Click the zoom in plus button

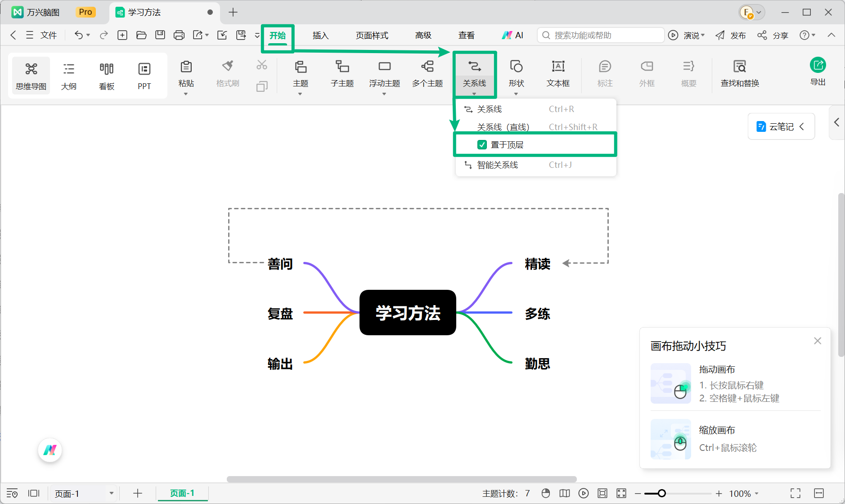pyautogui.click(x=719, y=493)
